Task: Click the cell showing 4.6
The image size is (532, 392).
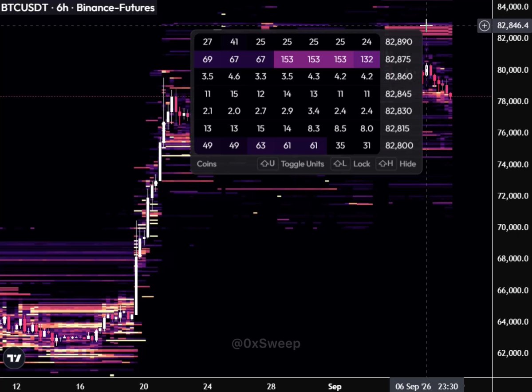Action: point(234,76)
